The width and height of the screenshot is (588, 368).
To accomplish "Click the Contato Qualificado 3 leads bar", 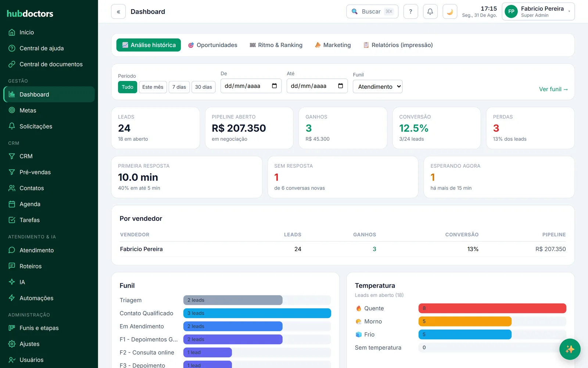I will 257,313.
